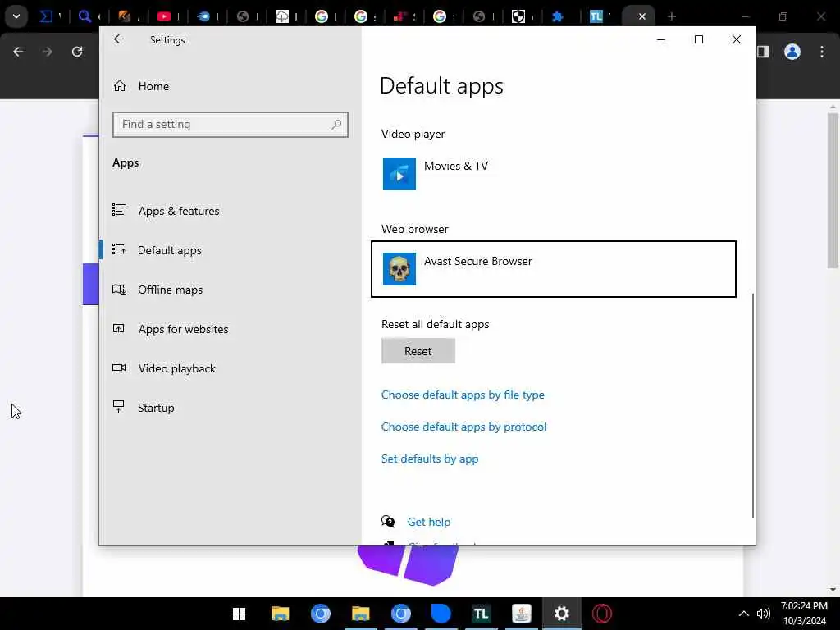Expand the browser tab search dropdown
This screenshot has height=630, width=840.
click(x=16, y=16)
